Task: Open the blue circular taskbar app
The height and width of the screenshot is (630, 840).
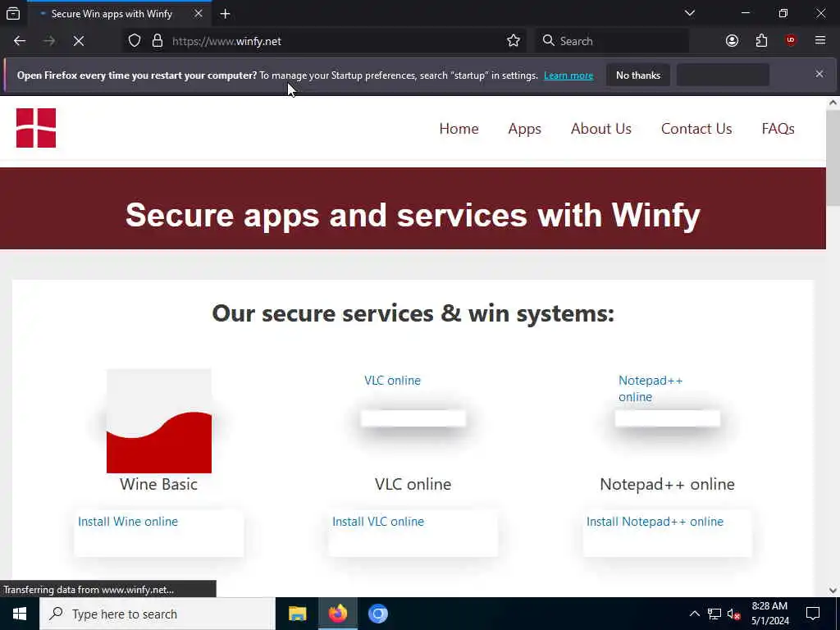Action: (377, 614)
